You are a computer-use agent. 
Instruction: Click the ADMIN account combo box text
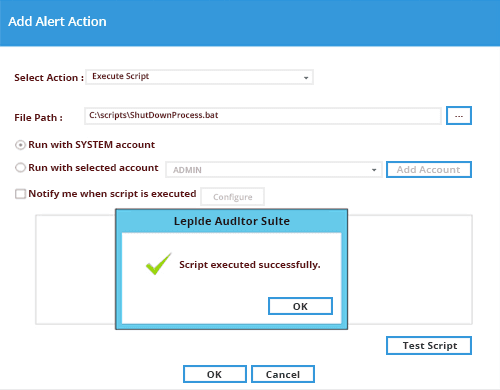pyautogui.click(x=187, y=170)
